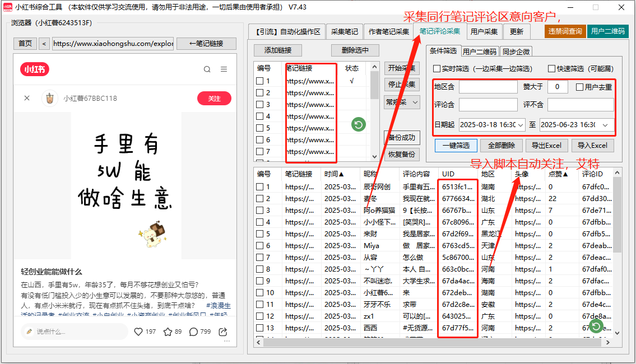Viewport: 636px width, 364px height.
Task: Click the heart like icon showing 197
Action: tap(139, 332)
